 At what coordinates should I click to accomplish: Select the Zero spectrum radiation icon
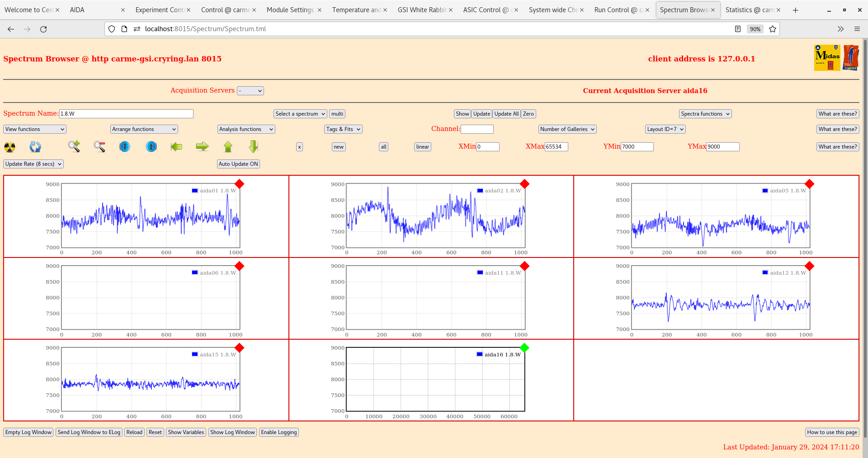9,147
